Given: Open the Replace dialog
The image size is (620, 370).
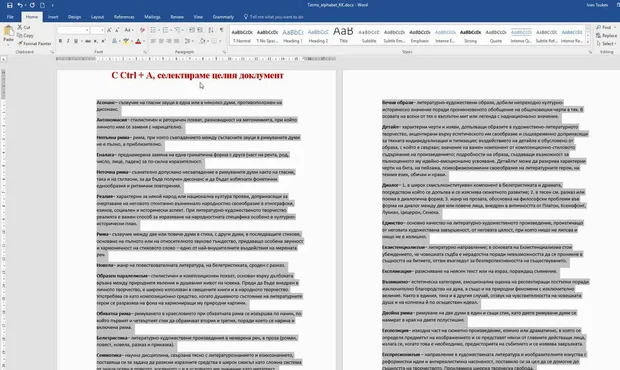Looking at the screenshot, I should coord(607,36).
